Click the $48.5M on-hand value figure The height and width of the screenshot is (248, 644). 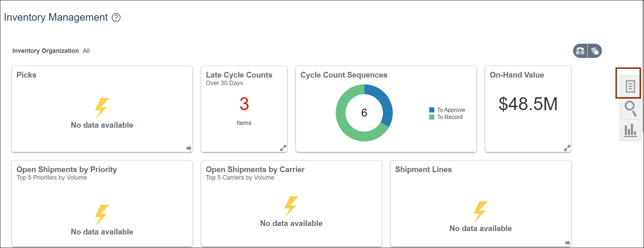528,104
